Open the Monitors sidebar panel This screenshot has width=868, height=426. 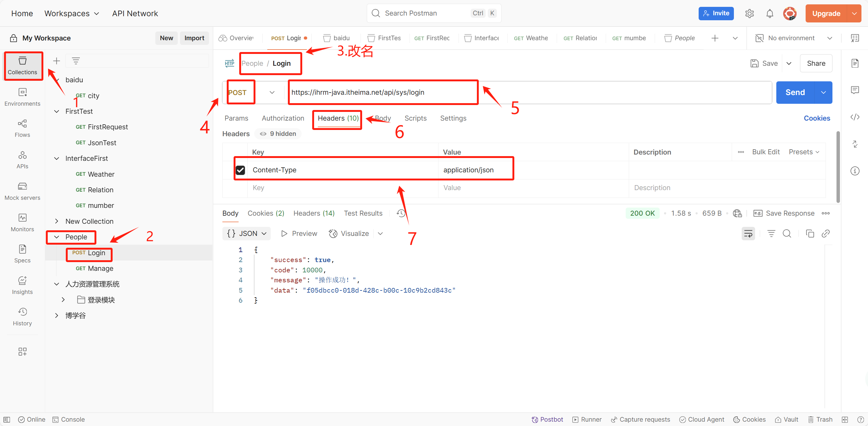pos(22,222)
